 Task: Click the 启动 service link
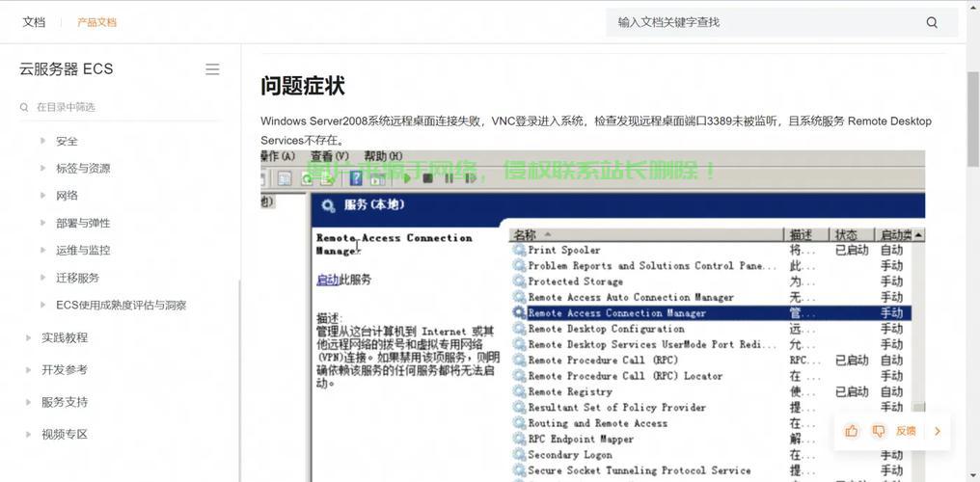tap(328, 280)
